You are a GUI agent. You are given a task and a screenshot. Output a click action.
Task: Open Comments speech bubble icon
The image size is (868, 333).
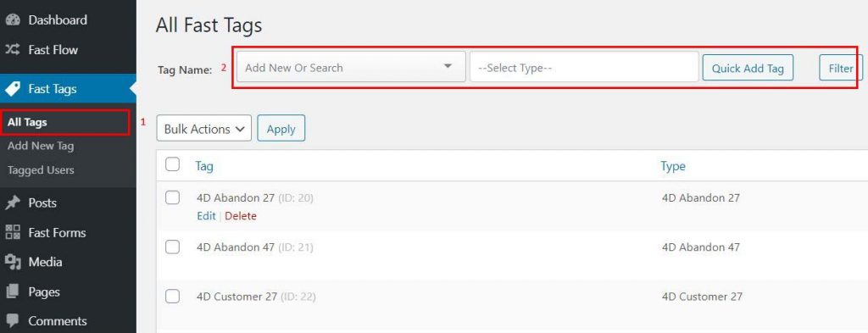click(12, 321)
